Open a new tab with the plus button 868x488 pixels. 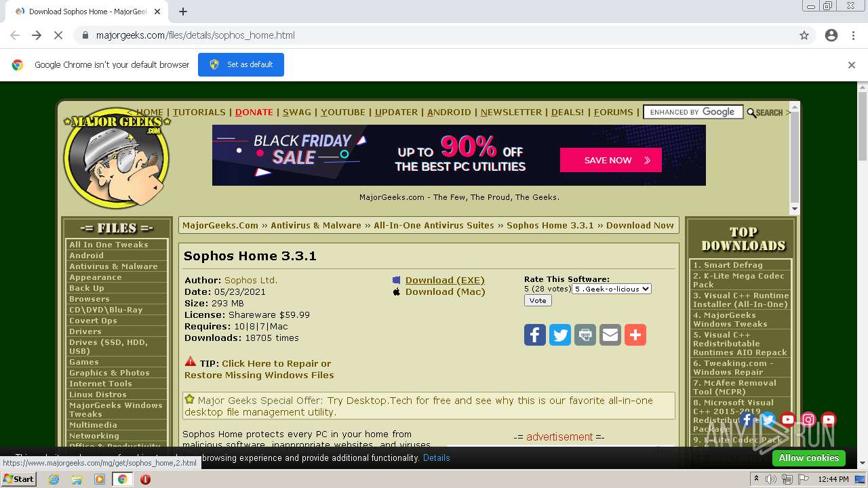pyautogui.click(x=183, y=12)
